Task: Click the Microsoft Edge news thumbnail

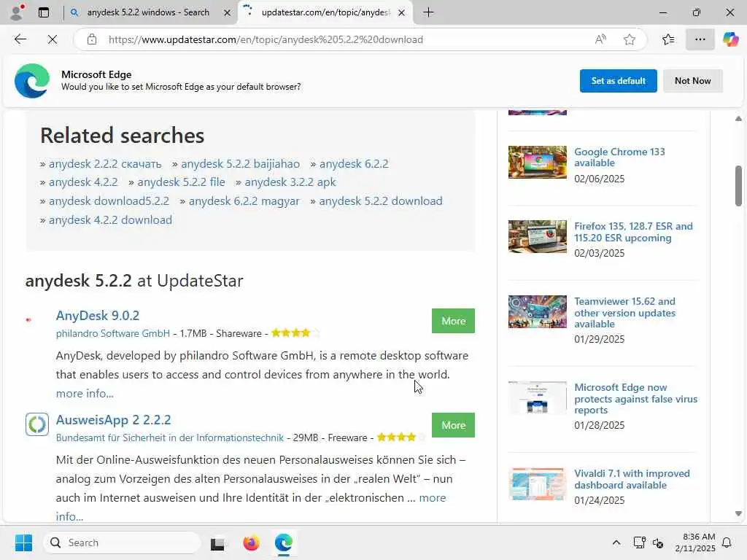Action: point(538,397)
